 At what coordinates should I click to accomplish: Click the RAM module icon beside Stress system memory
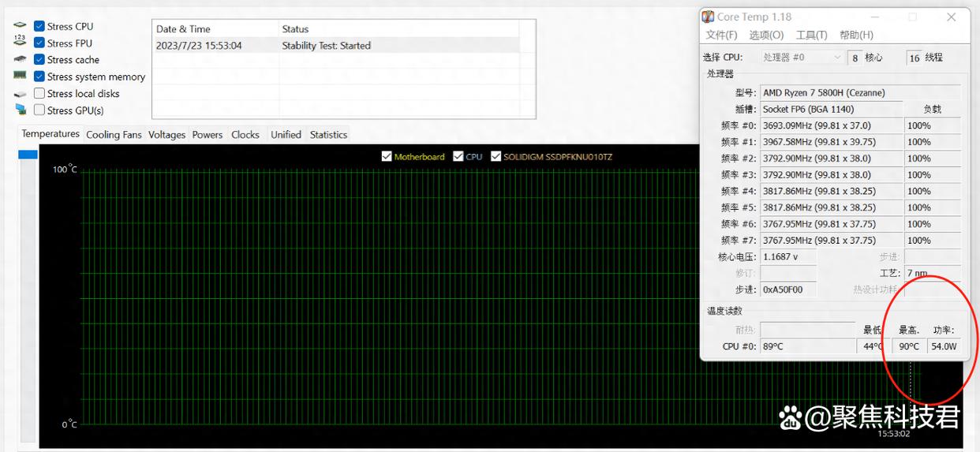tap(20, 76)
